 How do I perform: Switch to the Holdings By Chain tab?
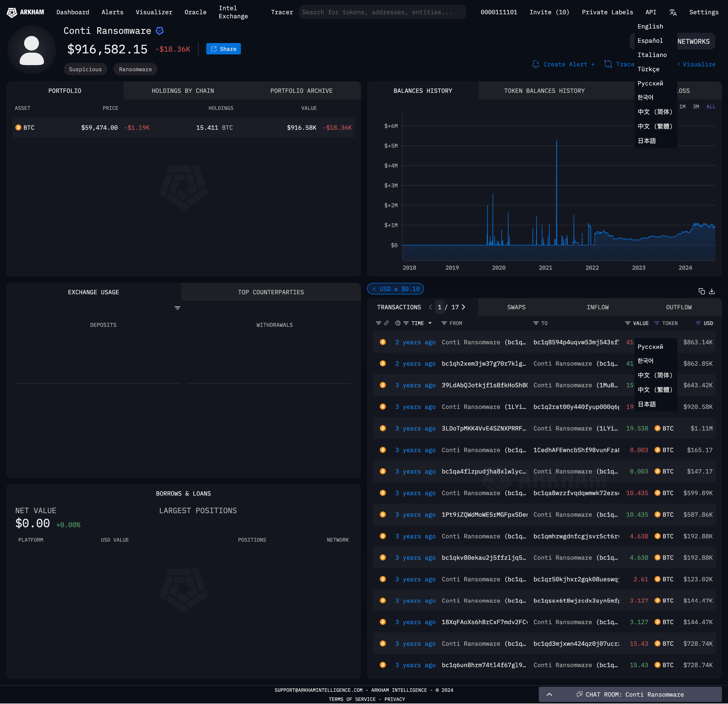183,91
